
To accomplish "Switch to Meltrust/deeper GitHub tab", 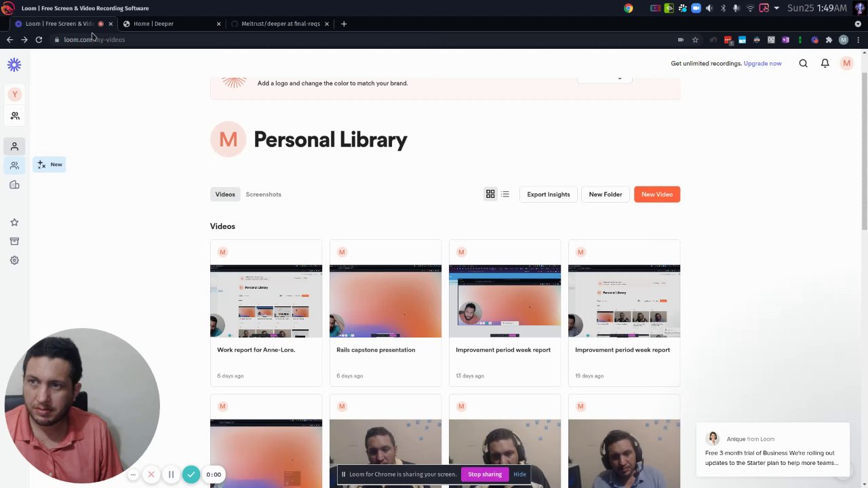I will (x=280, y=24).
